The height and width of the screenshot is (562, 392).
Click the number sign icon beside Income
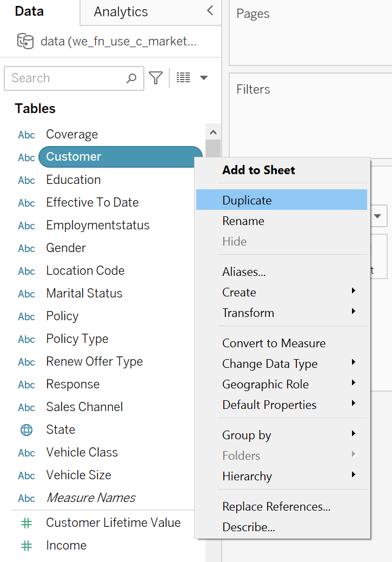tap(26, 545)
